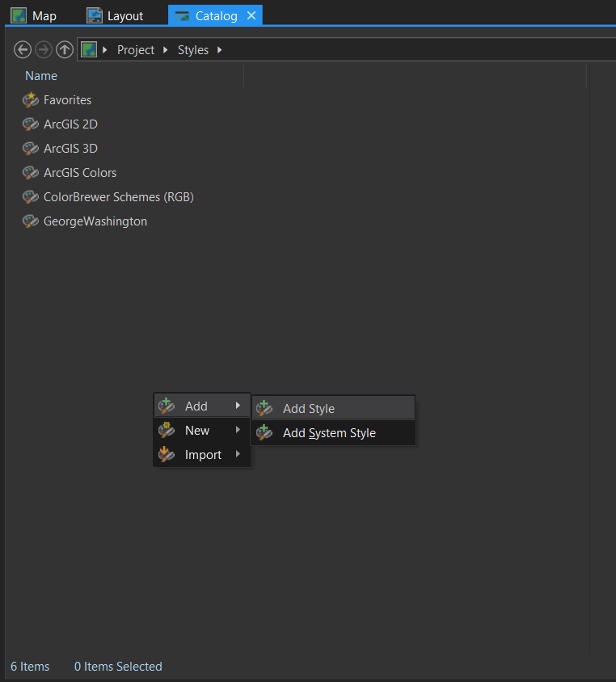The height and width of the screenshot is (682, 616).
Task: Click Styles in the path bar
Action: coord(193,50)
